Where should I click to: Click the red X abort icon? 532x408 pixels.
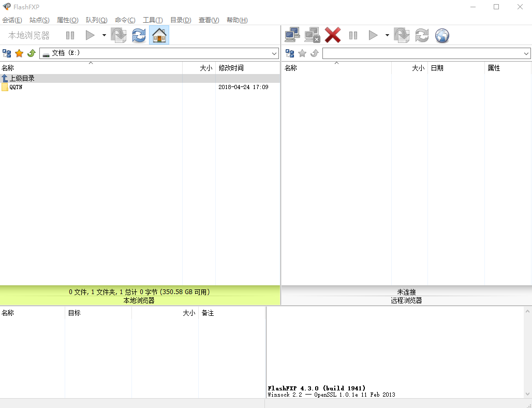pyautogui.click(x=332, y=35)
